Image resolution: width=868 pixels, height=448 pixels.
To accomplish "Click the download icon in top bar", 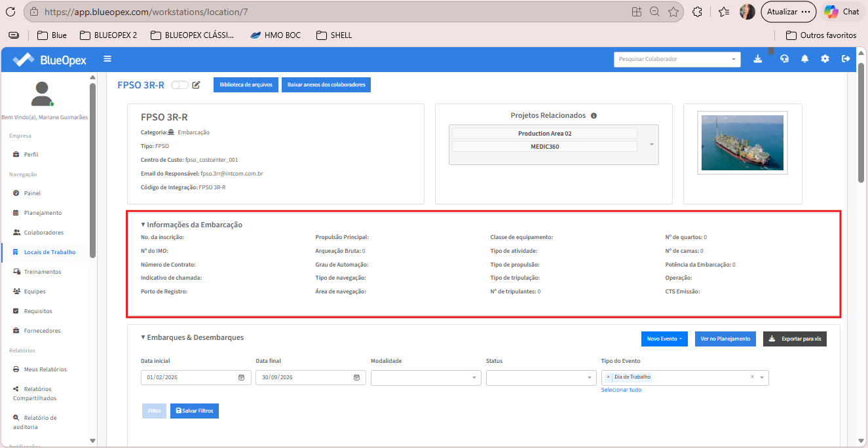I will click(x=758, y=59).
